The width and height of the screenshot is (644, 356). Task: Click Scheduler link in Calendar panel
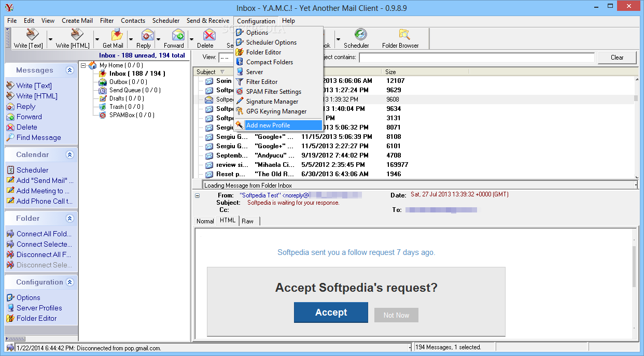pos(32,170)
